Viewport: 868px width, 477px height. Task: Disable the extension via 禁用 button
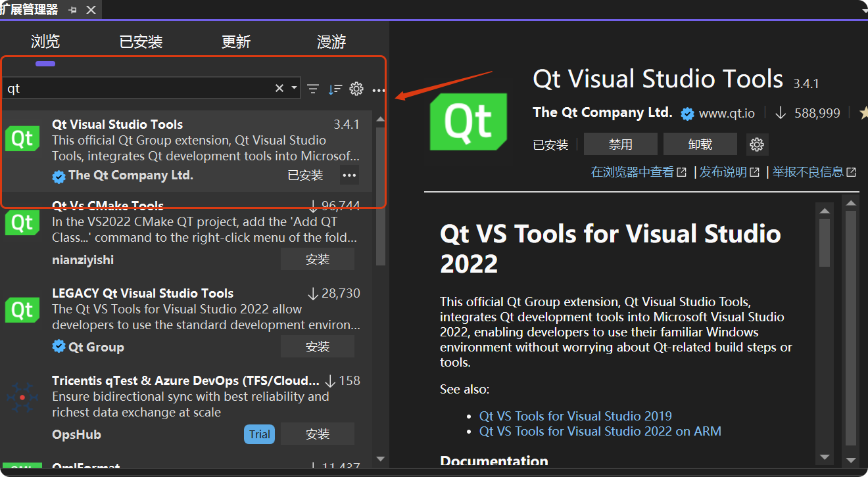coord(620,143)
